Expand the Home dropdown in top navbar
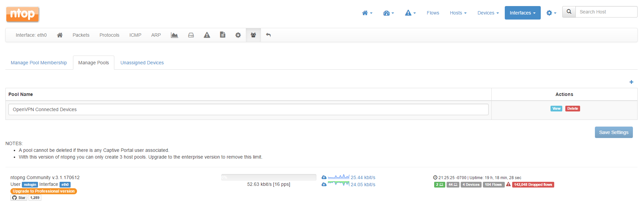644x201 pixels. 367,13
